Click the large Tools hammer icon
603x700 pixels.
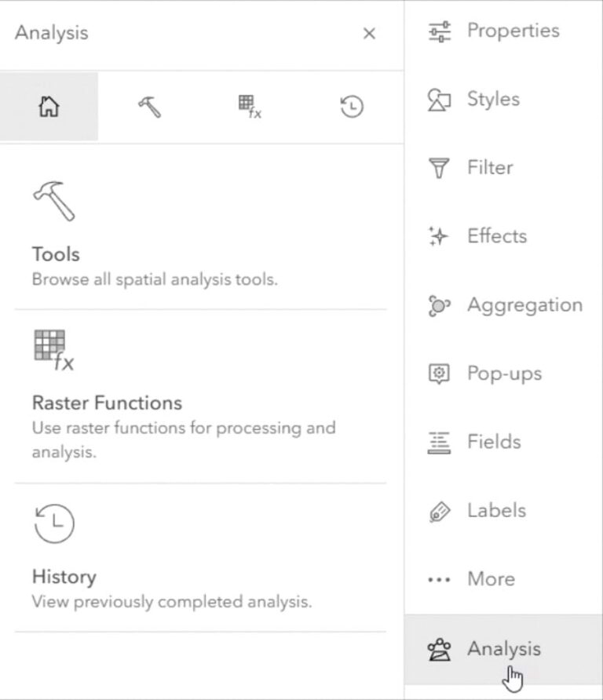[x=53, y=201]
